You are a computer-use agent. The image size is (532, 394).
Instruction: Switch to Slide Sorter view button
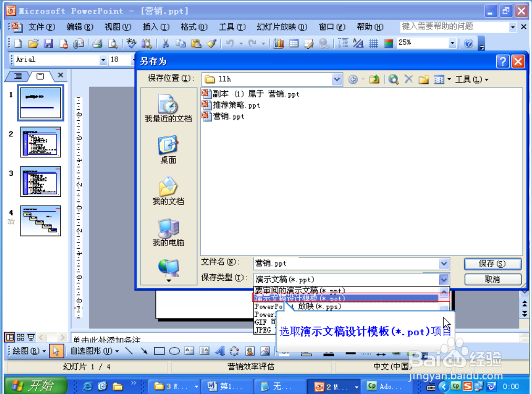coord(20,337)
